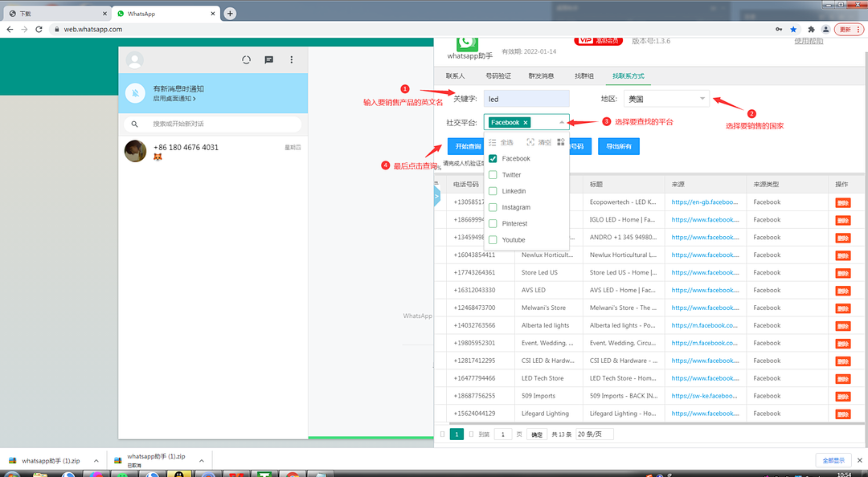
Task: Bookmark this page with the star icon
Action: pos(793,30)
